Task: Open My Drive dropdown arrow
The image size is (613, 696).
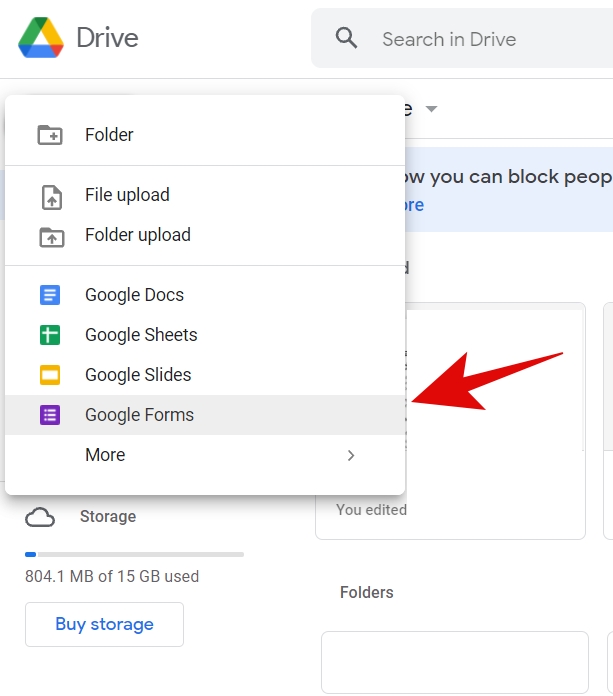Action: click(x=431, y=108)
